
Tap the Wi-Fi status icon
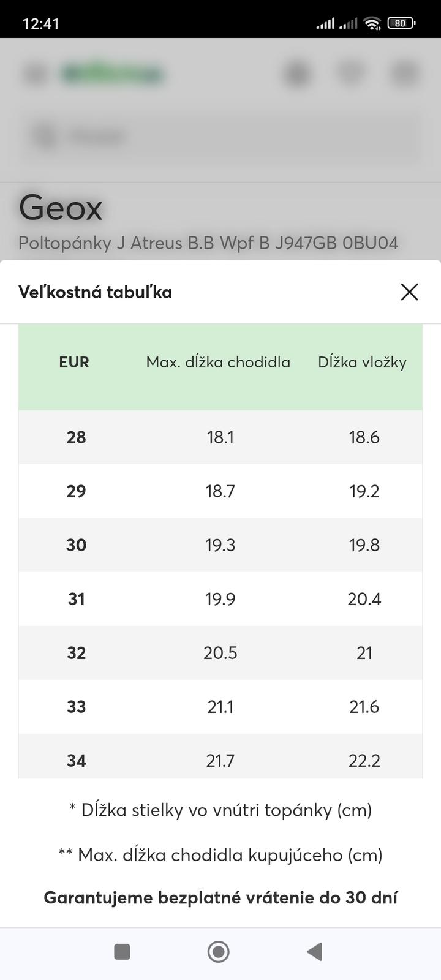tap(371, 23)
